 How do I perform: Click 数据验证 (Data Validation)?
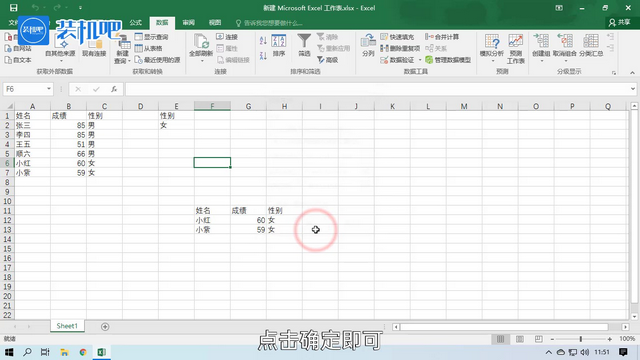397,60
